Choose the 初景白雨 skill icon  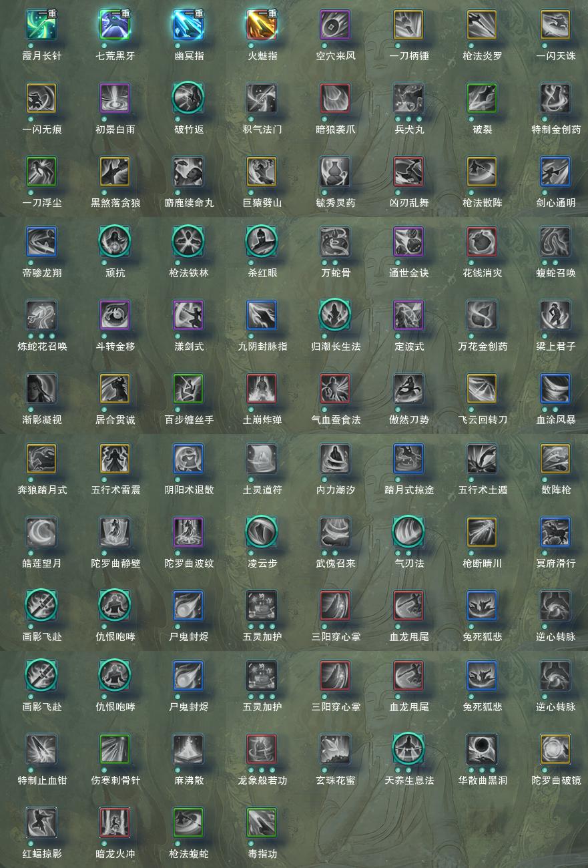click(115, 98)
